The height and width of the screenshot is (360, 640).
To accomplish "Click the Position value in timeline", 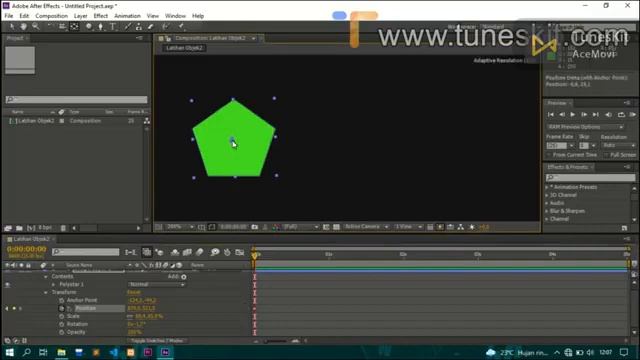I will pyautogui.click(x=141, y=309).
